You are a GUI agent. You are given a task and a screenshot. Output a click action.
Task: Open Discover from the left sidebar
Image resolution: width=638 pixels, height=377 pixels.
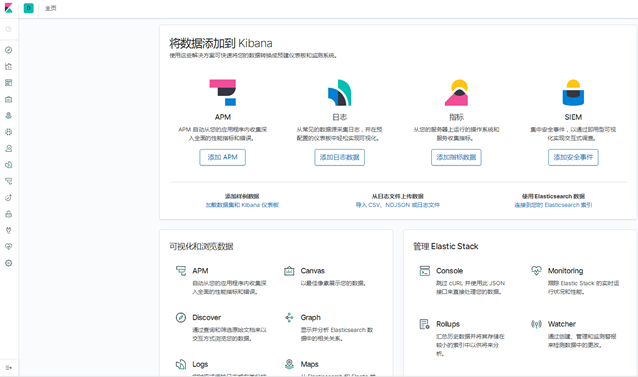point(9,50)
